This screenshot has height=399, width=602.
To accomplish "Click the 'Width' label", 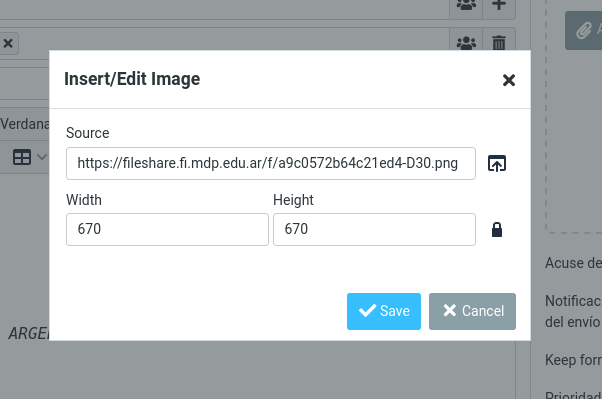I will [x=84, y=200].
